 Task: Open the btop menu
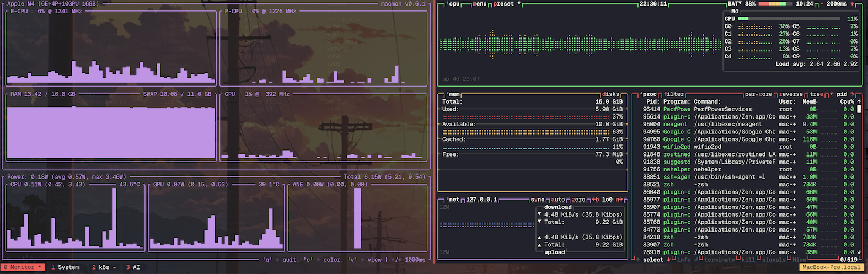479,4
